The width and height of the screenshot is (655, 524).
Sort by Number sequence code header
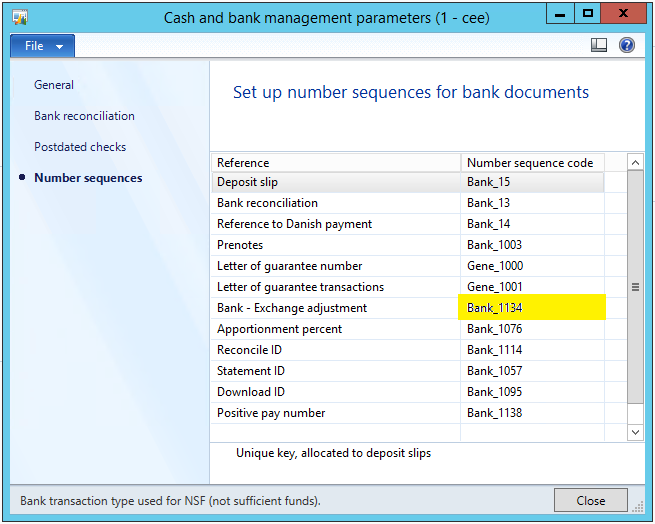click(530, 162)
